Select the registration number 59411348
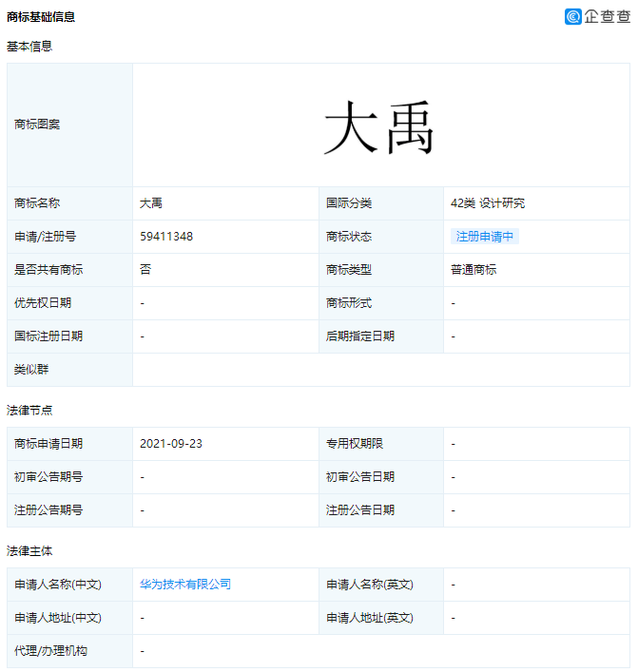Image resolution: width=638 pixels, height=672 pixels. click(x=166, y=236)
